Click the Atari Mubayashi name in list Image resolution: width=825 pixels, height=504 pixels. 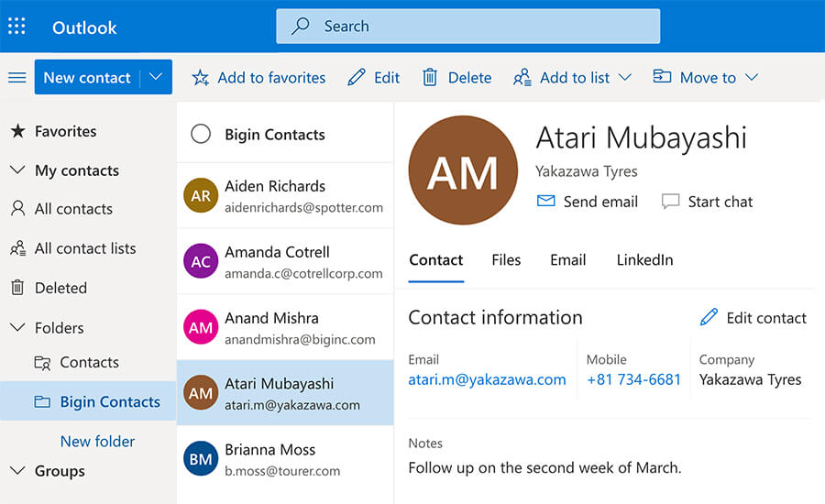point(280,384)
